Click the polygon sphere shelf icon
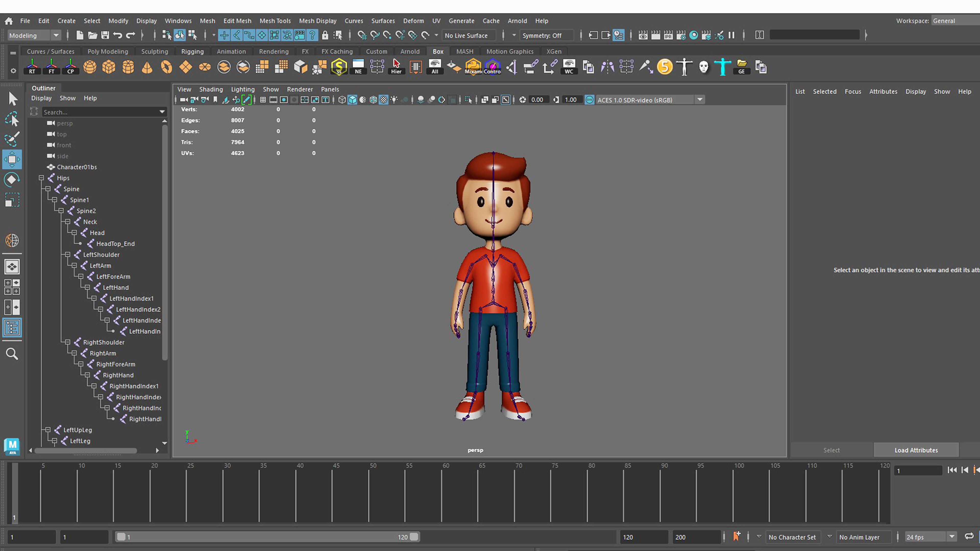Image resolution: width=980 pixels, height=551 pixels. (x=90, y=67)
